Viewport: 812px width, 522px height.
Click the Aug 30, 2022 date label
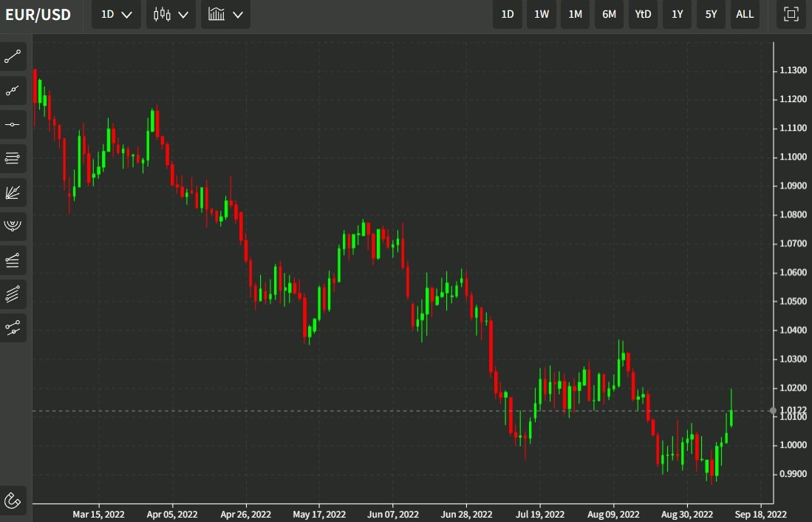click(x=686, y=514)
